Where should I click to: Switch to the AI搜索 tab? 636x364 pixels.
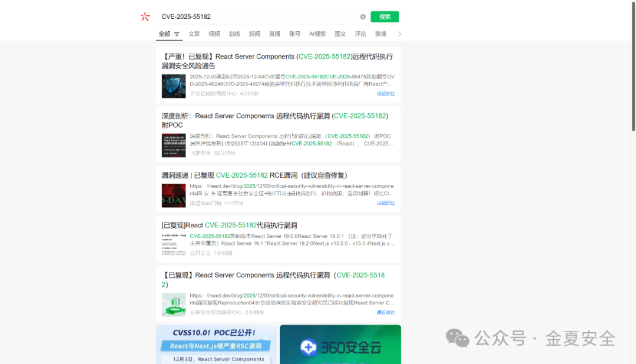(x=317, y=34)
